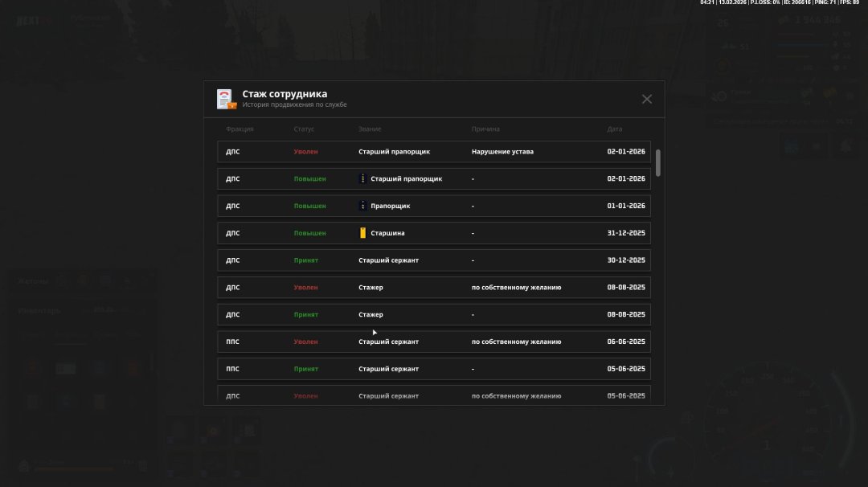Click the Прапорщик rank insignia icon
Screen dimensions: 868x487
click(x=362, y=206)
